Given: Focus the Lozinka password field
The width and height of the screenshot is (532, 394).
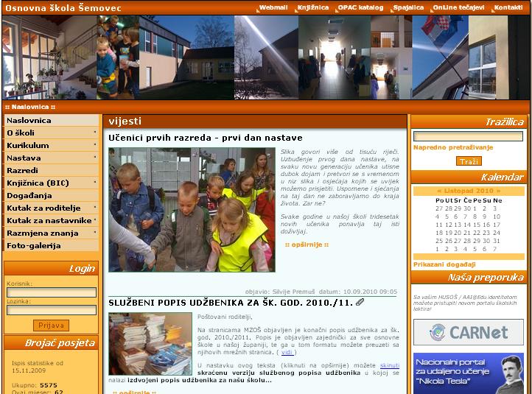Looking at the screenshot, I should (52, 310).
